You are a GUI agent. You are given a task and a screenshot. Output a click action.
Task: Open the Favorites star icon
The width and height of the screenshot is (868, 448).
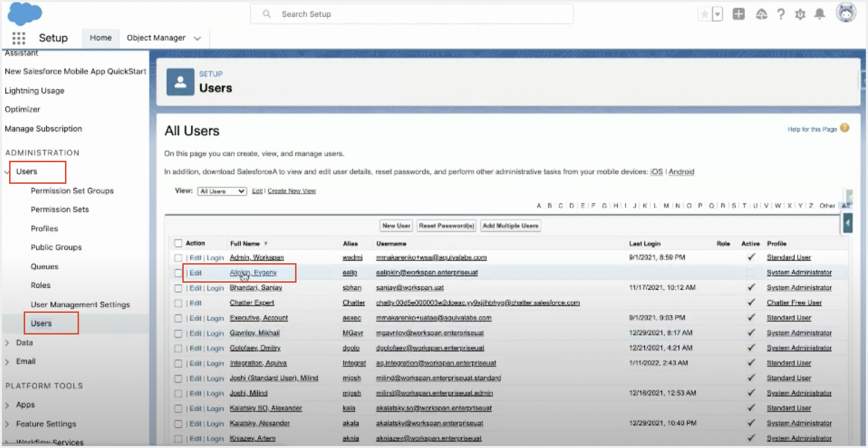tap(704, 14)
